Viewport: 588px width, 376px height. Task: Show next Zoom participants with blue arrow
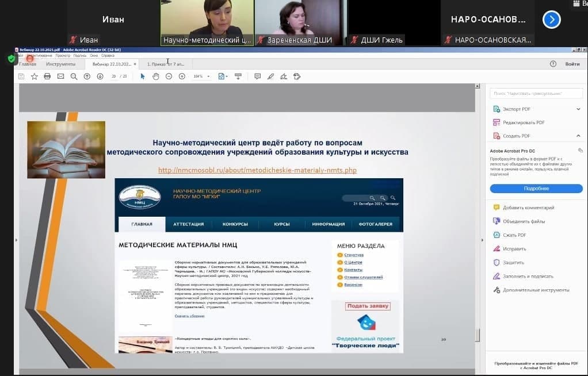point(552,20)
